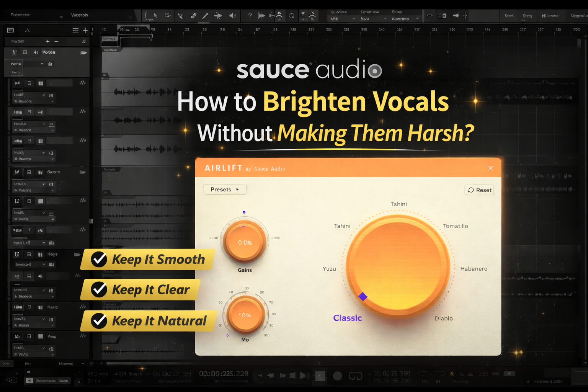Image resolution: width=588 pixels, height=392 pixels.
Task: Enable solo on the Guitars track
Action: (x=29, y=172)
